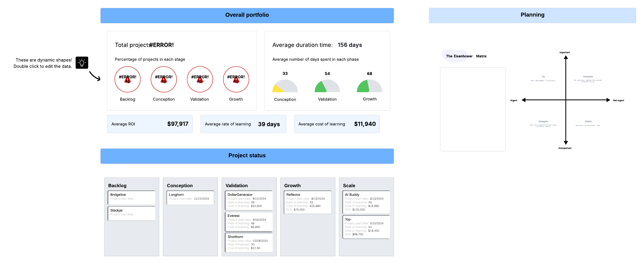Click the Project status header bar
Screen dimensions: 644x264
tap(247, 156)
